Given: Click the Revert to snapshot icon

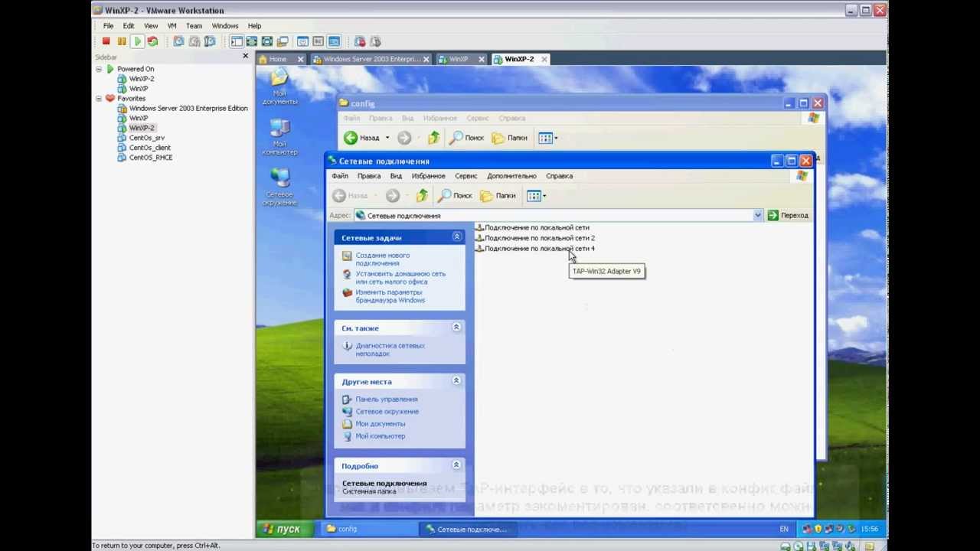Looking at the screenshot, I should [x=194, y=41].
